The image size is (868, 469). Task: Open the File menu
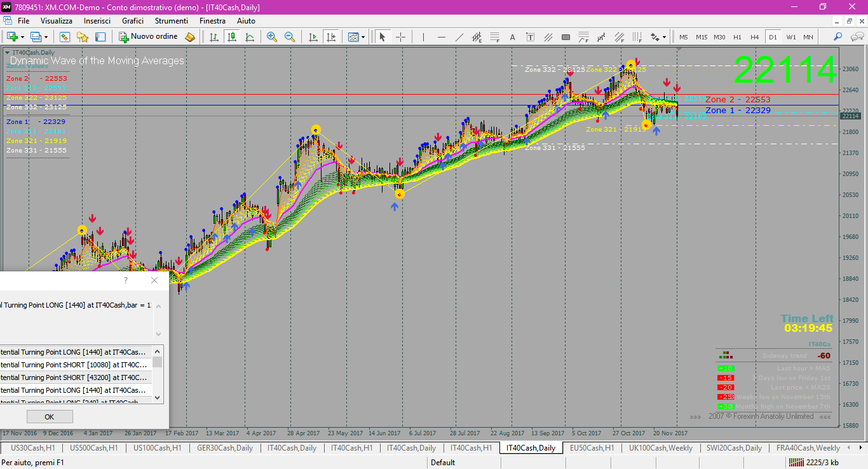pyautogui.click(x=24, y=21)
